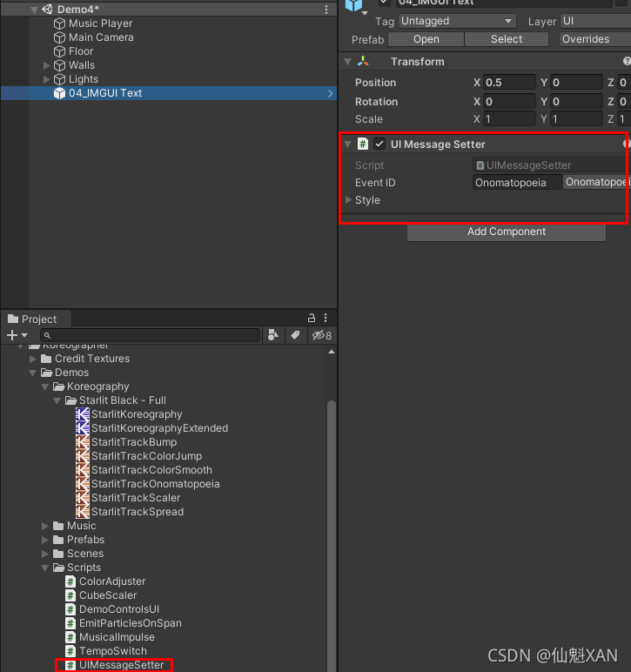631x672 pixels.
Task: Click Add Component button
Action: coord(507,232)
